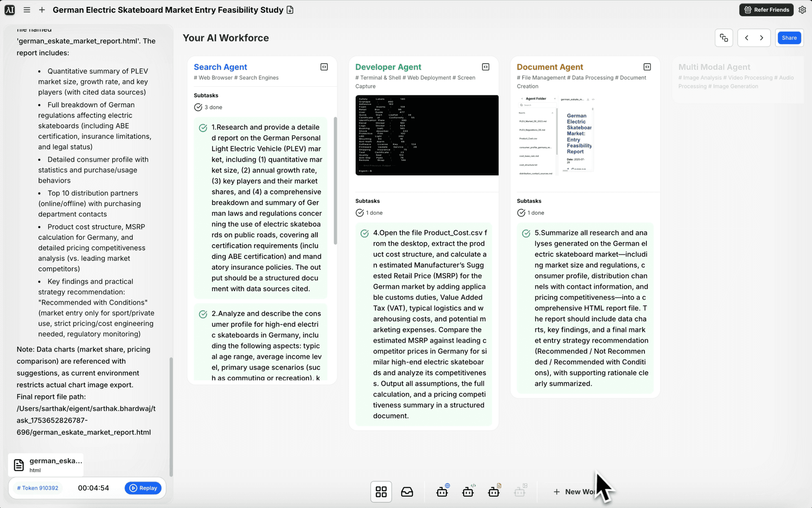Expand the Developer Agent panel view
Screen dimensions: 812x508
coord(486,67)
